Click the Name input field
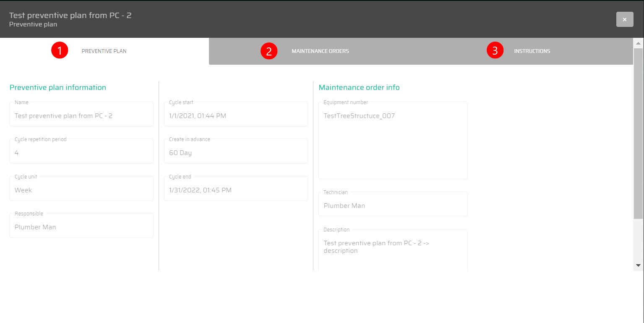The image size is (644, 323). pos(81,116)
